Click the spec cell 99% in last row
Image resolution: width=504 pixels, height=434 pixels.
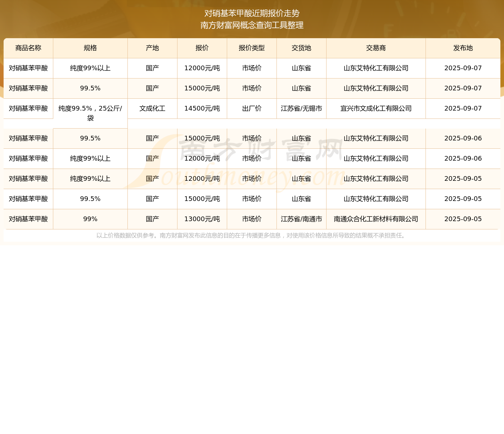[90, 219]
